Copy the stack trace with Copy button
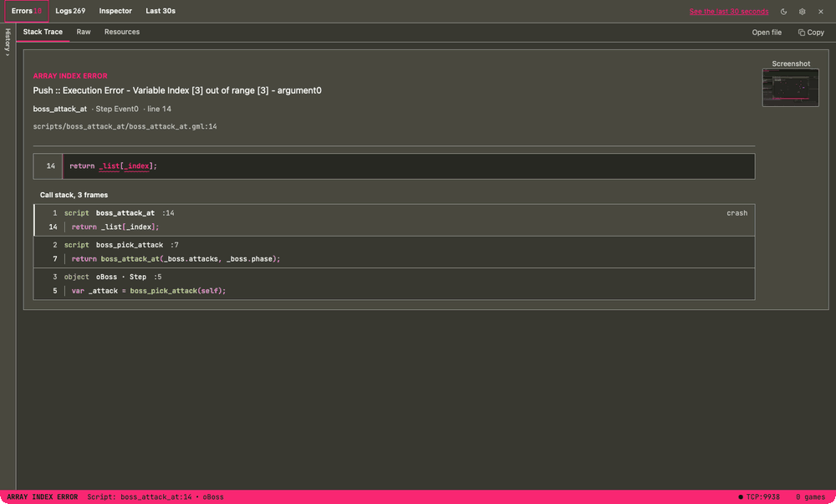Screen dimensions: 836x504 811,33
